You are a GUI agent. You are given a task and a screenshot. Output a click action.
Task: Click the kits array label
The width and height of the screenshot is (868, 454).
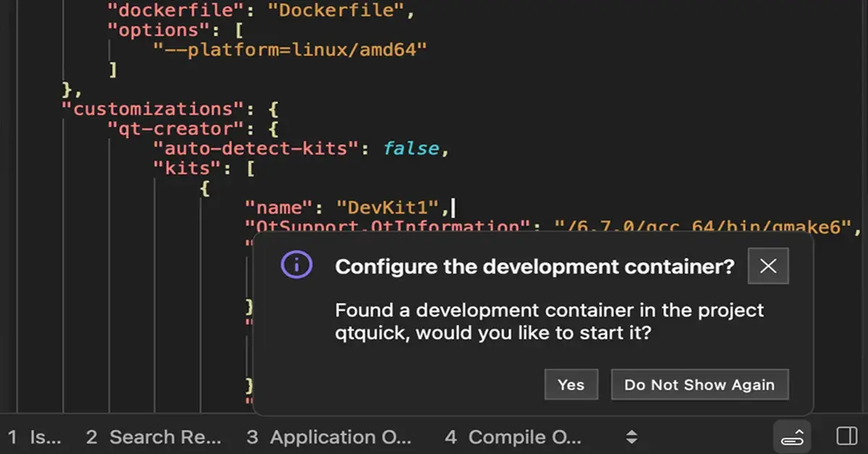point(187,168)
